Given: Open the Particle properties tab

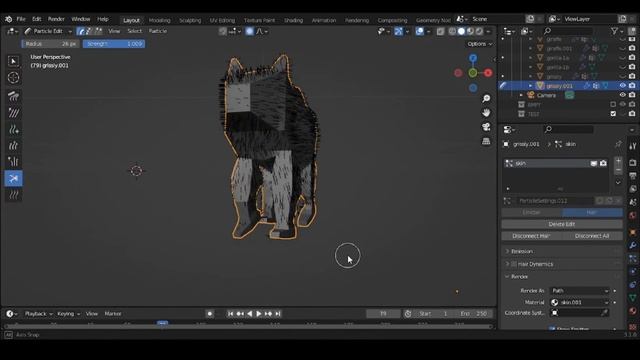Looking at the screenshot, I should point(633,258).
